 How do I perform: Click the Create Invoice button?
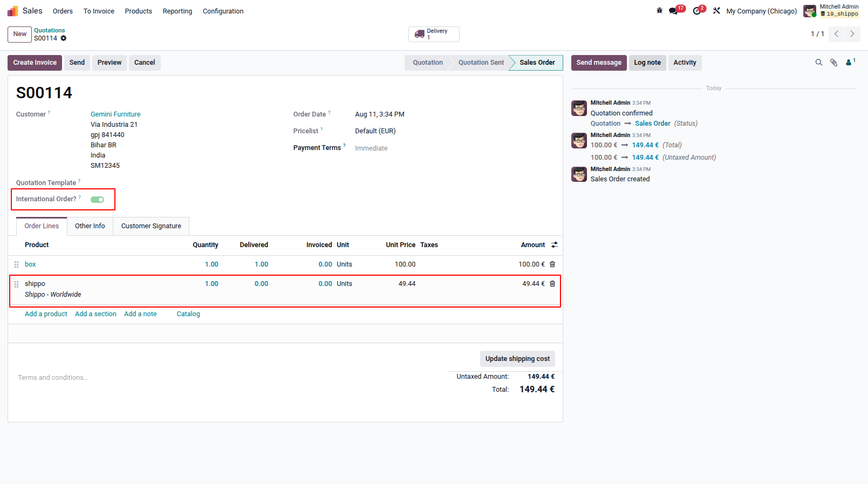coord(35,63)
